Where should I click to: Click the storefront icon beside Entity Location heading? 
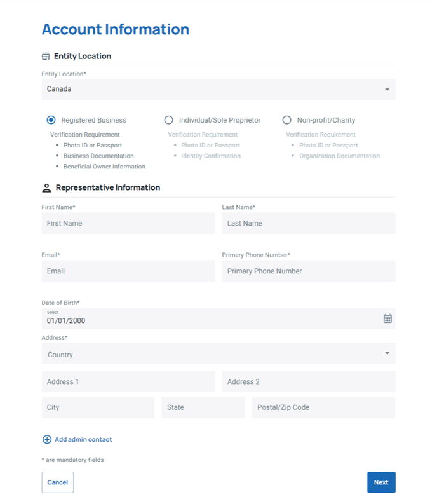click(46, 57)
